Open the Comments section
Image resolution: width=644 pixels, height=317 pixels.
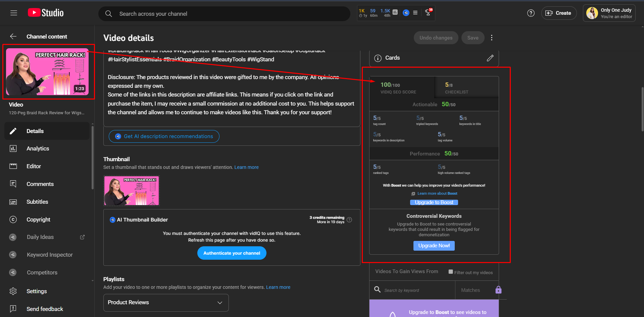coord(47,184)
